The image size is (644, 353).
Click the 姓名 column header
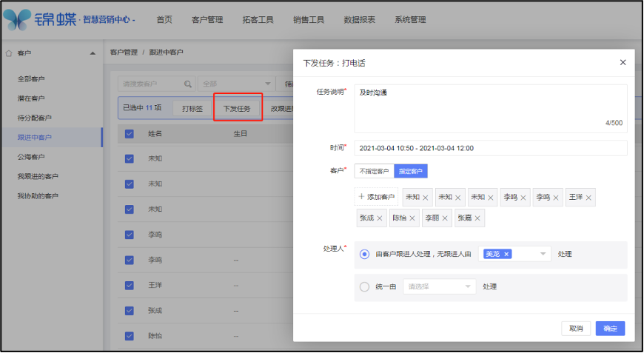click(155, 134)
